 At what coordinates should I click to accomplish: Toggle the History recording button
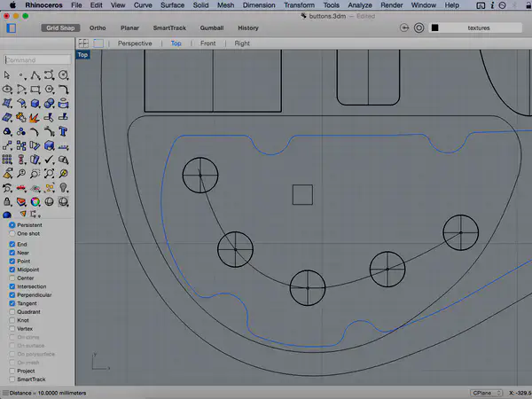coord(248,27)
